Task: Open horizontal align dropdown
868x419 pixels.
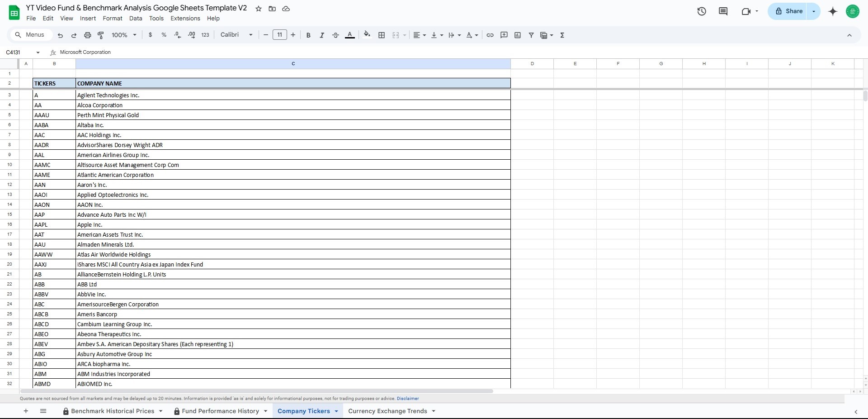Action: [x=420, y=35]
